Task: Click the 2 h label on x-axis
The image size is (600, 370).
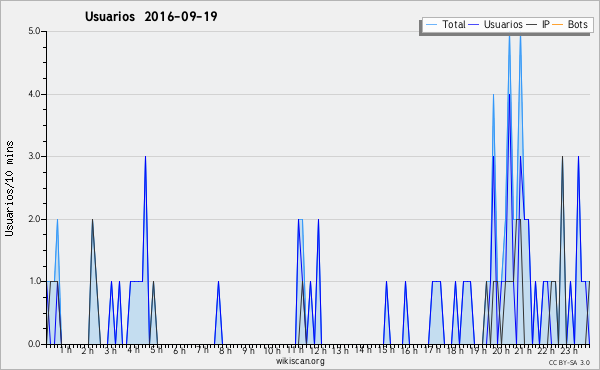Action: [88, 350]
